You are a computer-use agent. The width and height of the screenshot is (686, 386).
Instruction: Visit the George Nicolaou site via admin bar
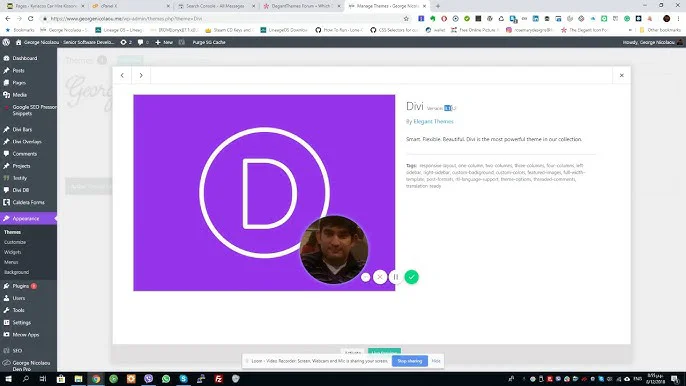tap(64, 42)
